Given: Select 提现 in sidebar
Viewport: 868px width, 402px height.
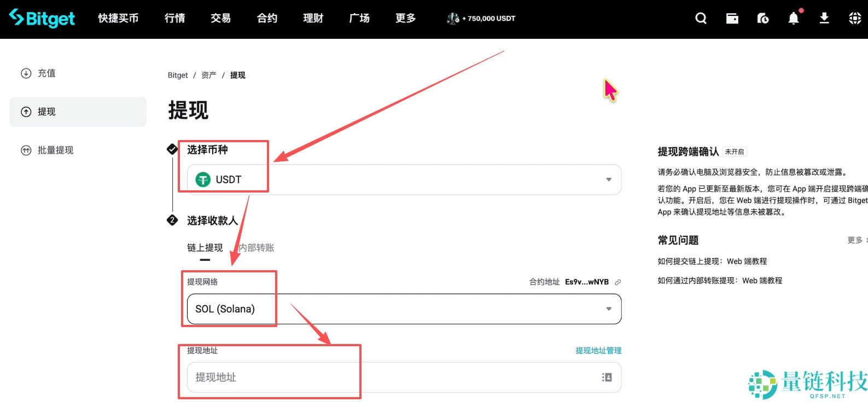Looking at the screenshot, I should click(x=78, y=112).
